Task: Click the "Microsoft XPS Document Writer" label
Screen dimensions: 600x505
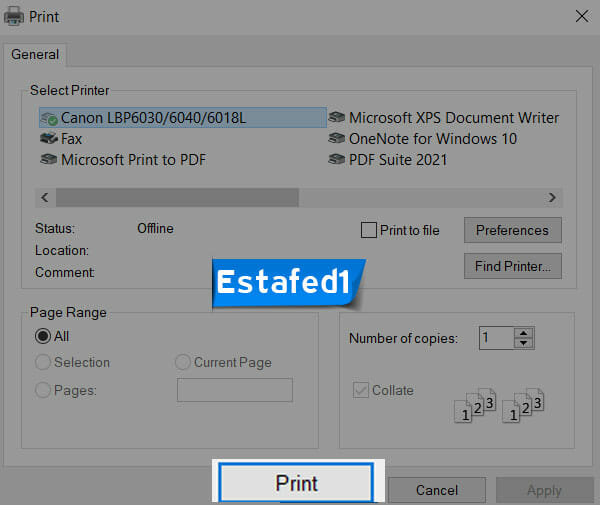Action: tap(454, 118)
